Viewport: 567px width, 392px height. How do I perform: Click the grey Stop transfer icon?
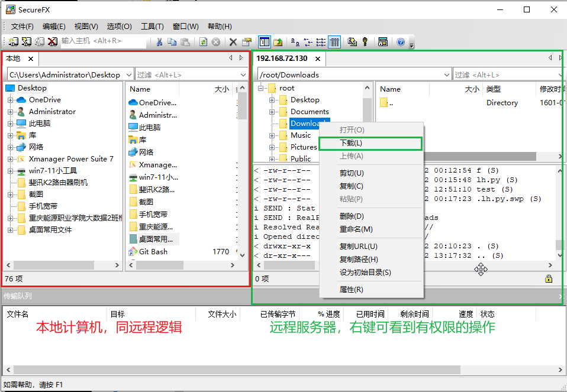click(x=216, y=42)
